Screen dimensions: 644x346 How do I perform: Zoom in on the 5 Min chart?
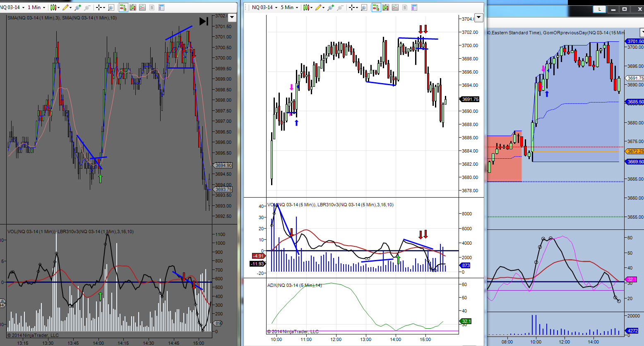pyautogui.click(x=331, y=7)
